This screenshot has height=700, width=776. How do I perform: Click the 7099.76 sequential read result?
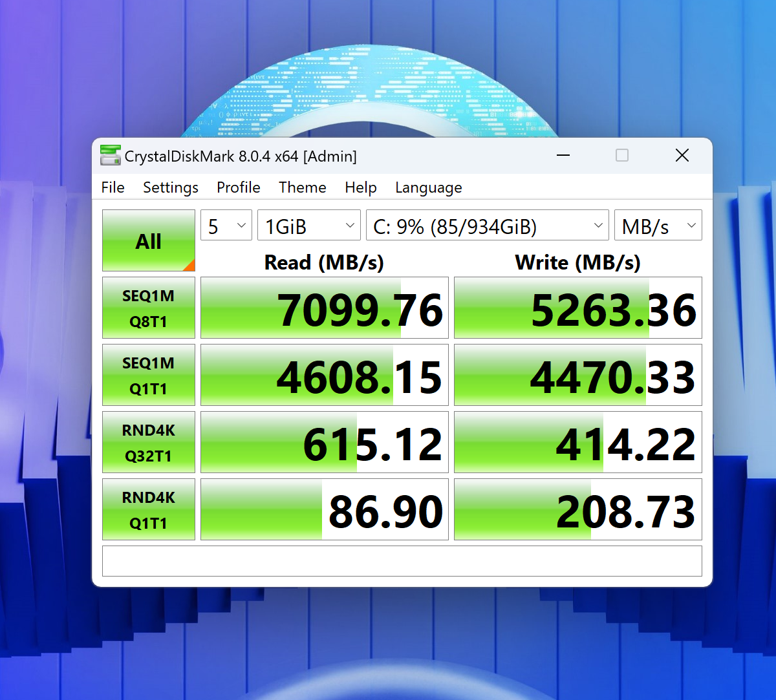pos(325,308)
